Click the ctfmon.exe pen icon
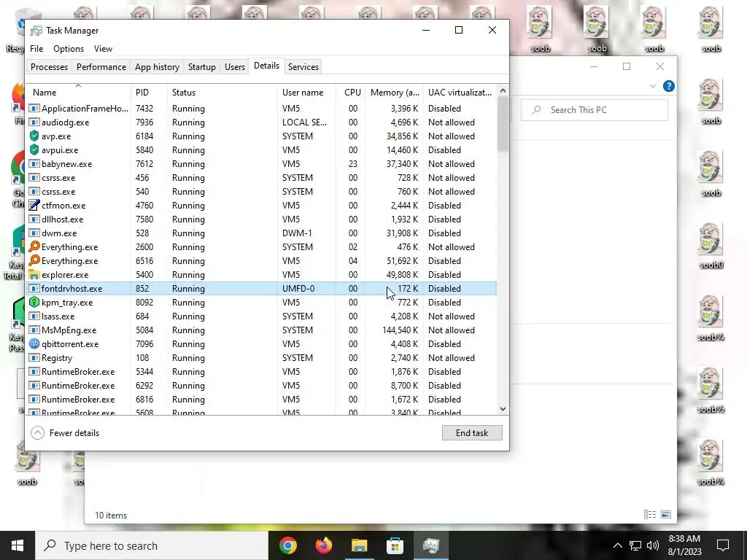The width and height of the screenshot is (747, 560). point(34,205)
